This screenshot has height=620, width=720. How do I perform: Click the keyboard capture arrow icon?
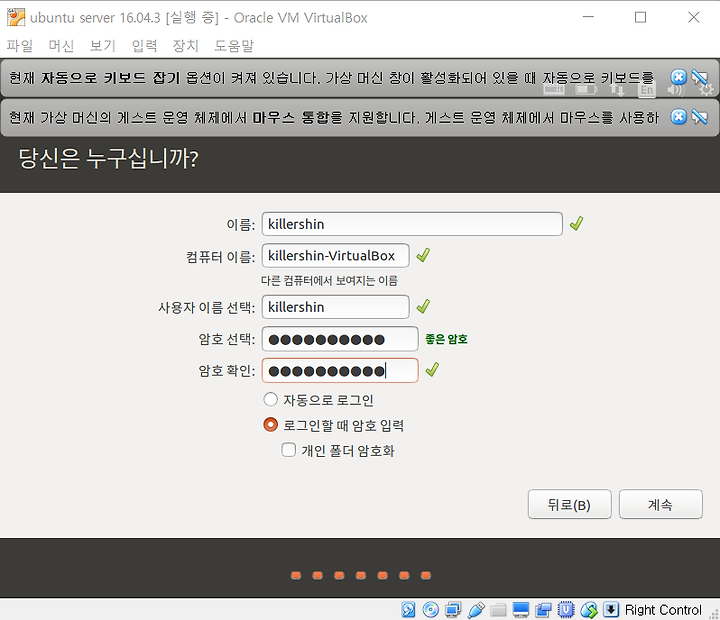click(x=611, y=609)
